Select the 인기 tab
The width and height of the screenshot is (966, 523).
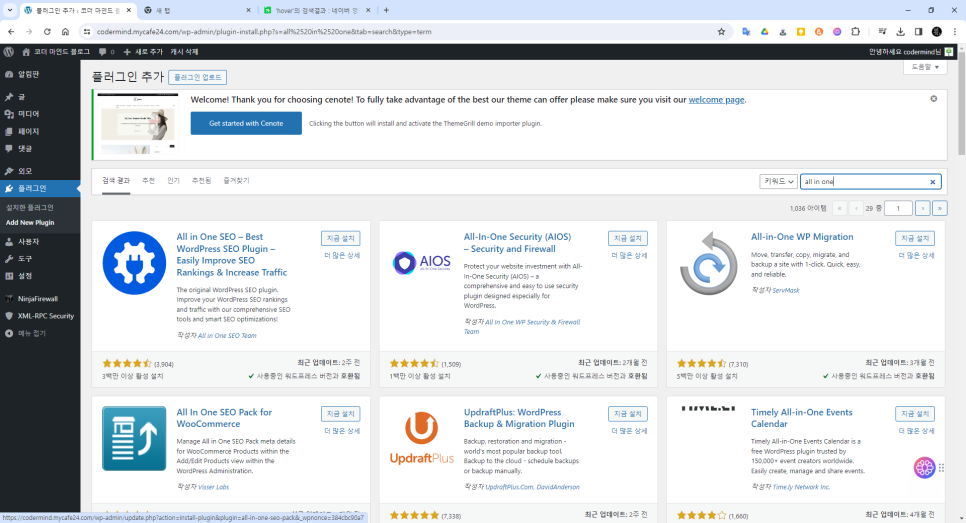coord(173,180)
